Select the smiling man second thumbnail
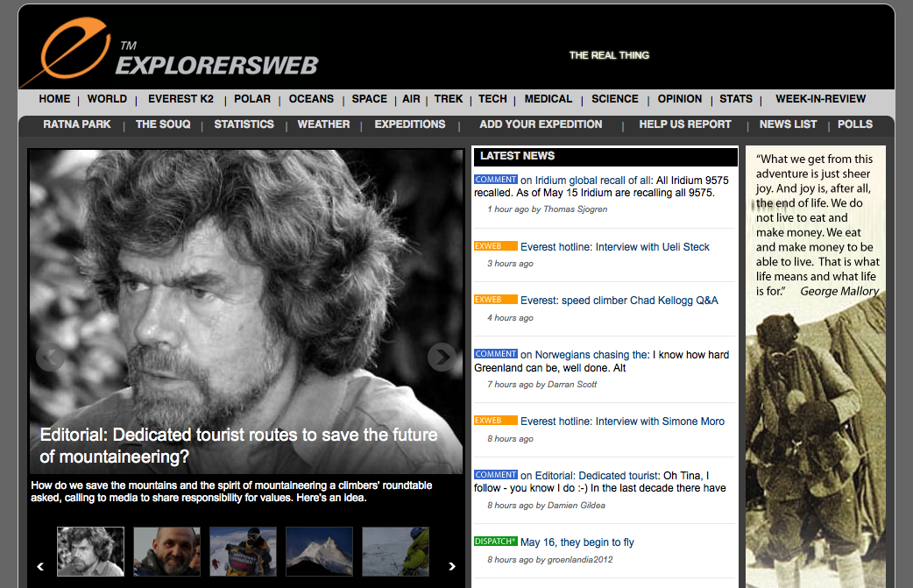Image resolution: width=913 pixels, height=588 pixels. click(166, 551)
